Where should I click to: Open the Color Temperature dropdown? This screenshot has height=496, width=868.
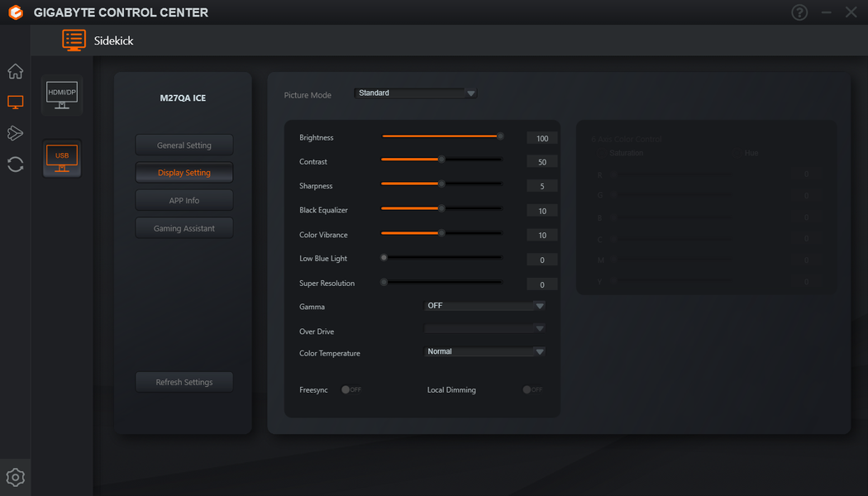tap(484, 351)
